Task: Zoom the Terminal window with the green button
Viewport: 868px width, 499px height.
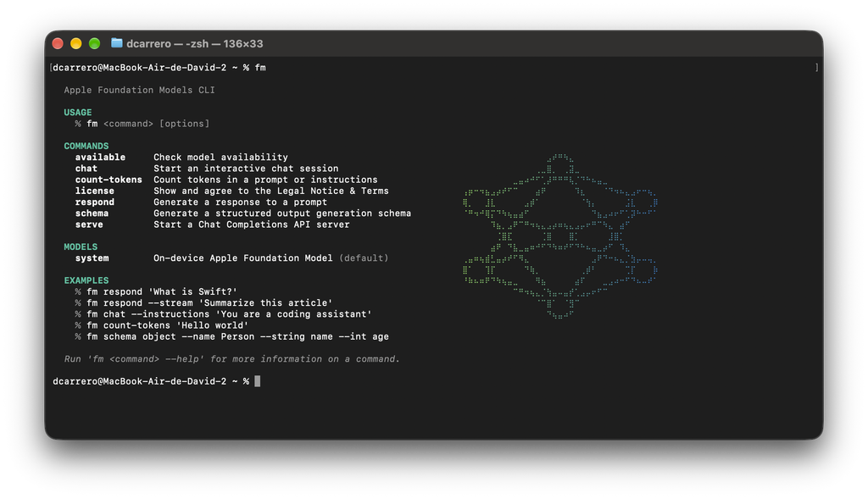Action: click(x=95, y=44)
